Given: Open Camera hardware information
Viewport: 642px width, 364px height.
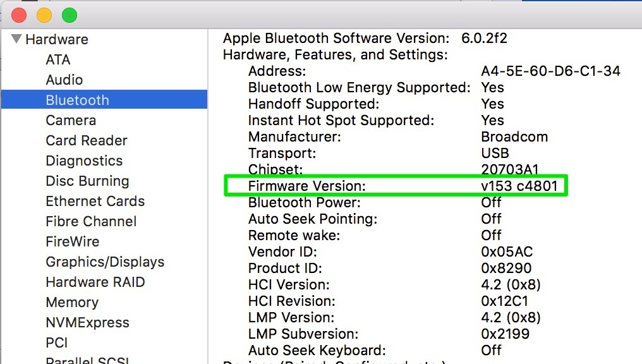Looking at the screenshot, I should [71, 121].
